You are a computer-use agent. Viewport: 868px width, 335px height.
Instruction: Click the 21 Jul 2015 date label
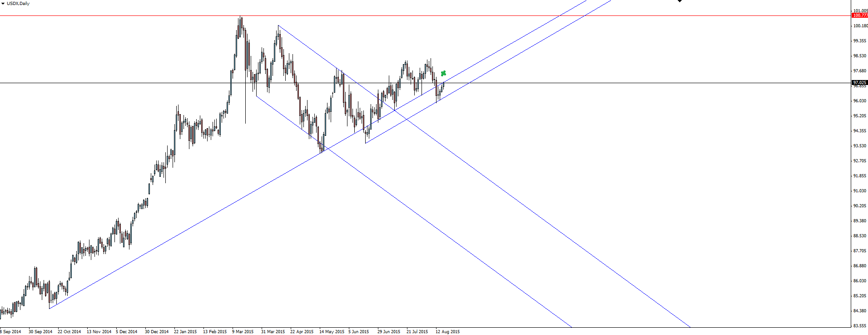pos(417,332)
